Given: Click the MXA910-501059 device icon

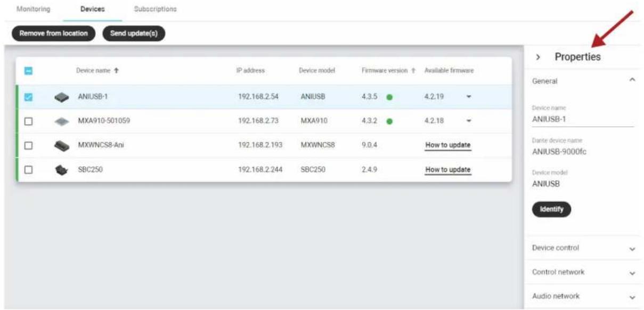Looking at the screenshot, I should click(x=62, y=121).
